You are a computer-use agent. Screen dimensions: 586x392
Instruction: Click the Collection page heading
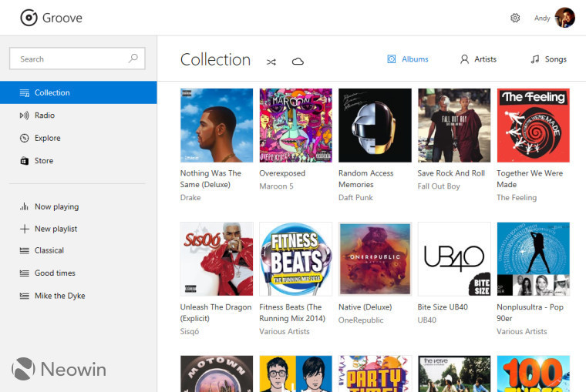point(215,60)
